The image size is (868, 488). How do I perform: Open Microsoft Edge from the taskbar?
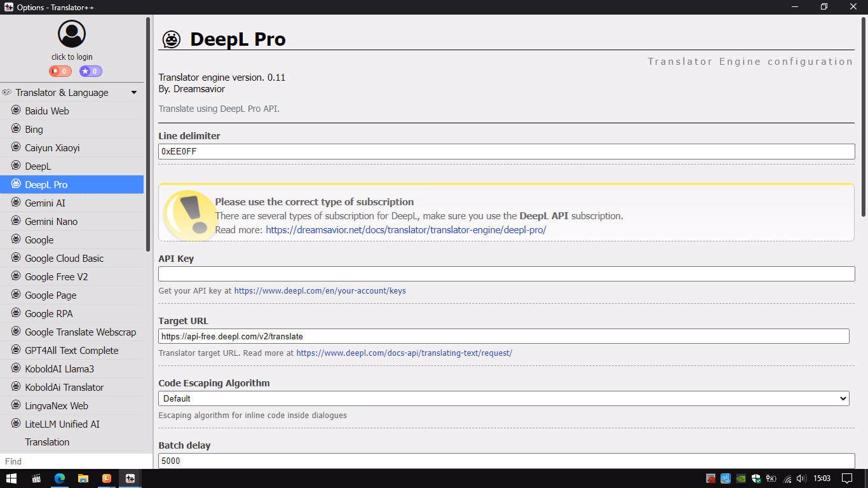60,478
